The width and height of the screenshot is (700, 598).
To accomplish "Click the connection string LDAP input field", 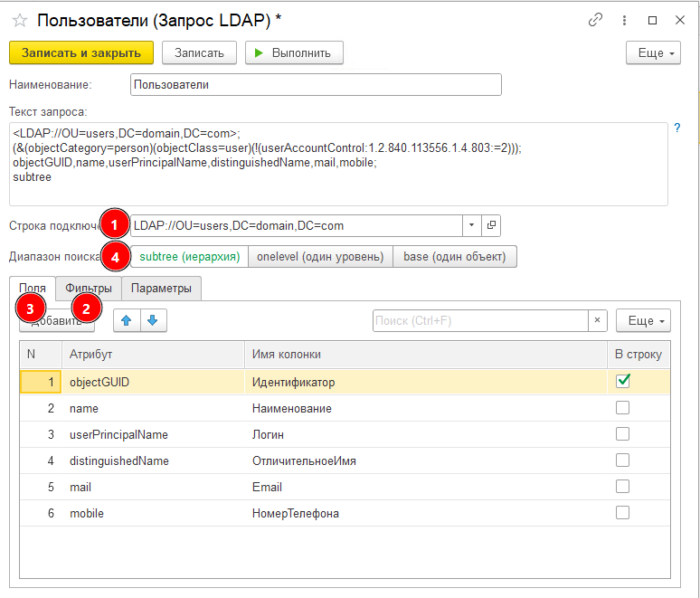I will click(296, 225).
